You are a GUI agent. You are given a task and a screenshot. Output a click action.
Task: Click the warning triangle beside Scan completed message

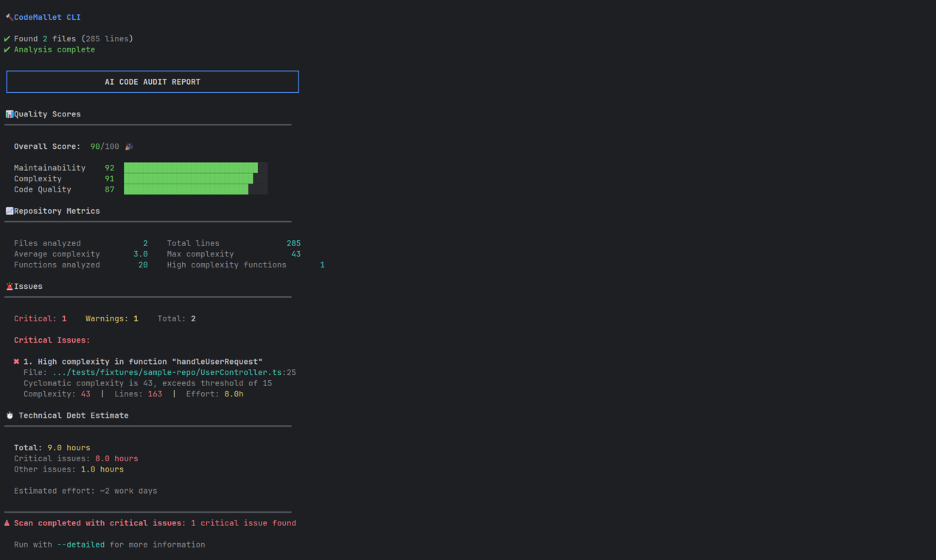pos(9,522)
